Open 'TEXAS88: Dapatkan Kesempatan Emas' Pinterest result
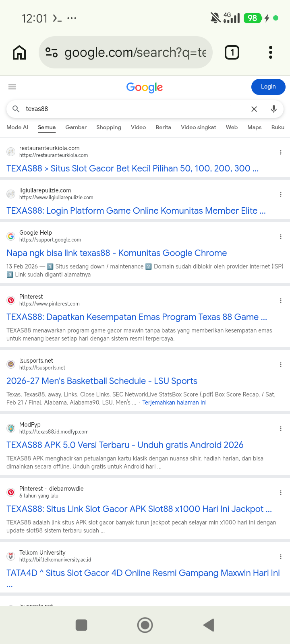The height and width of the screenshot is (644, 290). [137, 317]
